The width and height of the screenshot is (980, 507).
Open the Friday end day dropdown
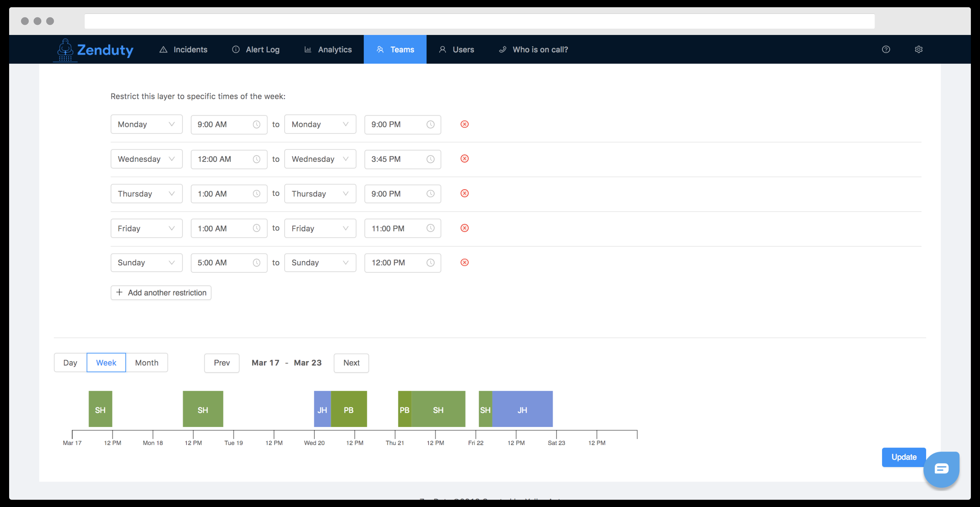tap(320, 228)
